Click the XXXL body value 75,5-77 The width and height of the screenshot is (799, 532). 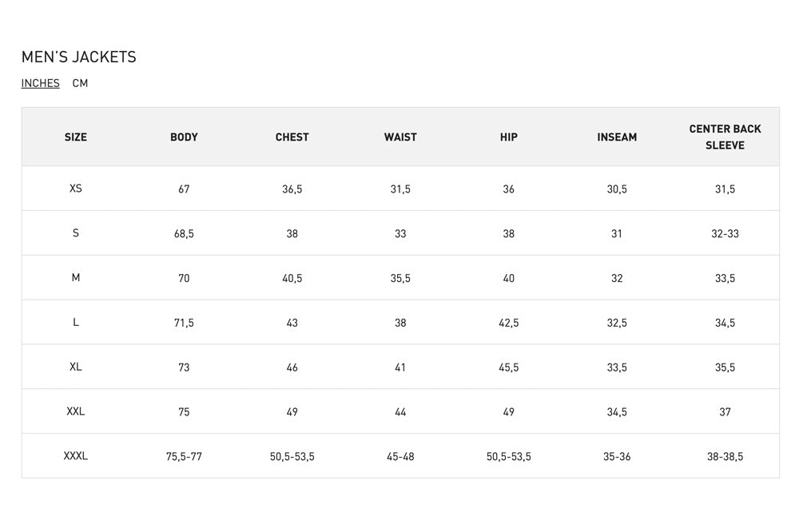[x=184, y=457]
